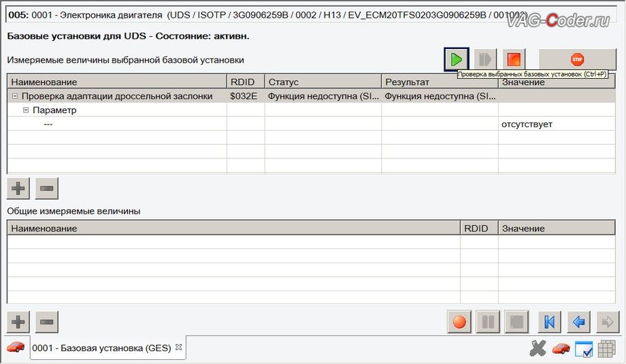Click the red car icon at the bottom right
Viewport: 626px width, 364px height.
[x=561, y=349]
